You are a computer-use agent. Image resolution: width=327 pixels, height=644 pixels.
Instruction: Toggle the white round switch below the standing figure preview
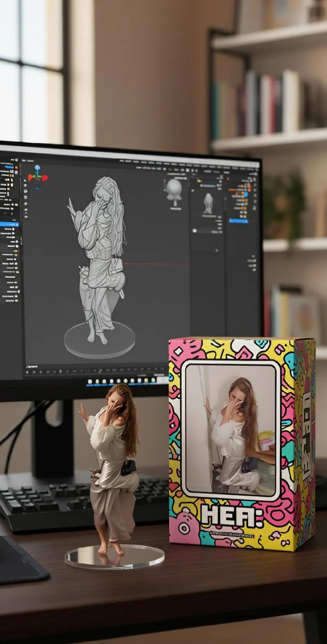point(195,231)
